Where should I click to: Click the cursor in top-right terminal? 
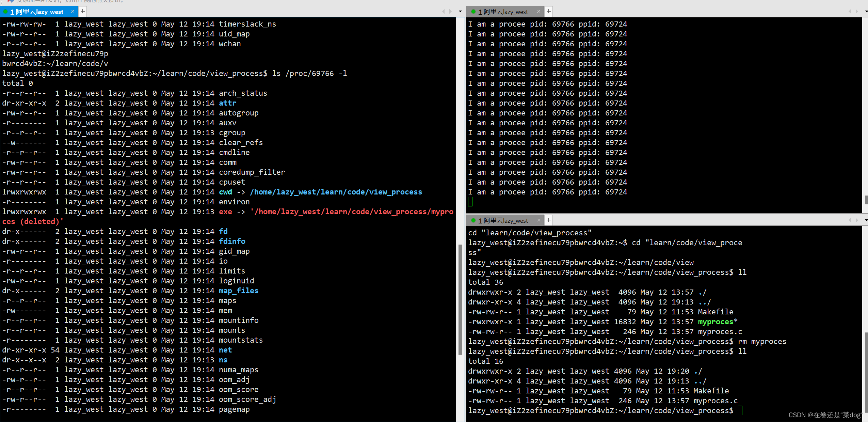pos(470,202)
